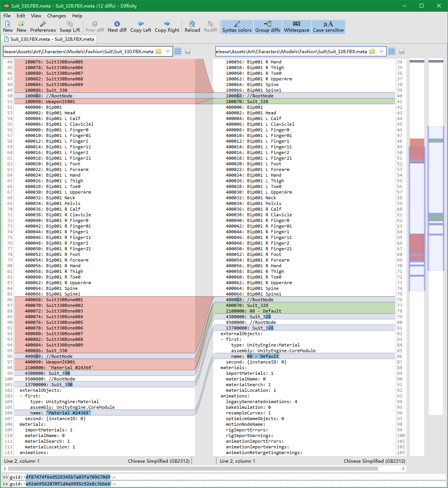Turn off Case sensitive comparison
Viewport: 448px width, 488px height.
[x=328, y=26]
